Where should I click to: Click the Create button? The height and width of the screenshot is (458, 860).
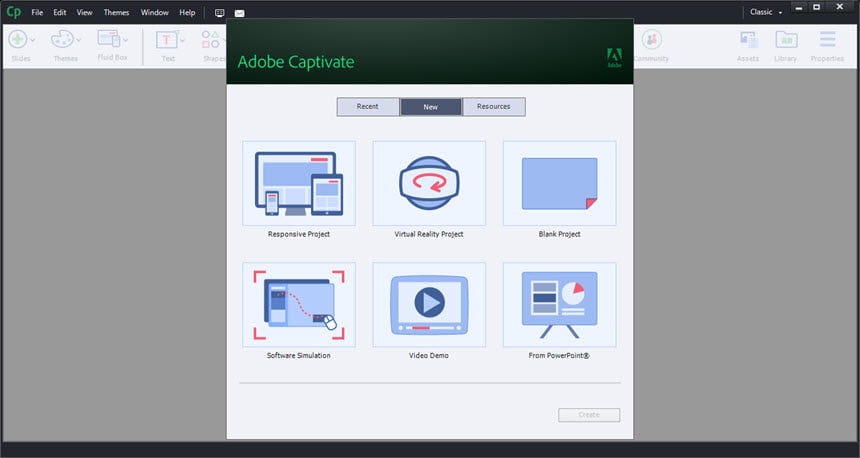point(589,415)
